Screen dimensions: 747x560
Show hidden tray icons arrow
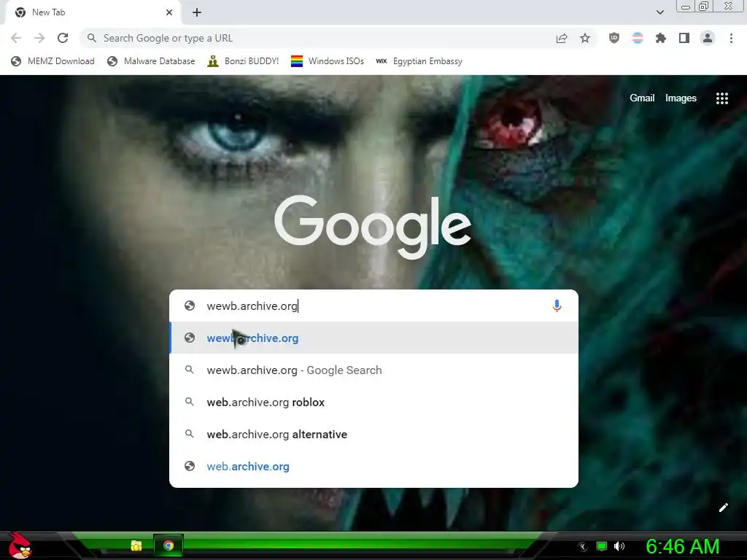(582, 547)
